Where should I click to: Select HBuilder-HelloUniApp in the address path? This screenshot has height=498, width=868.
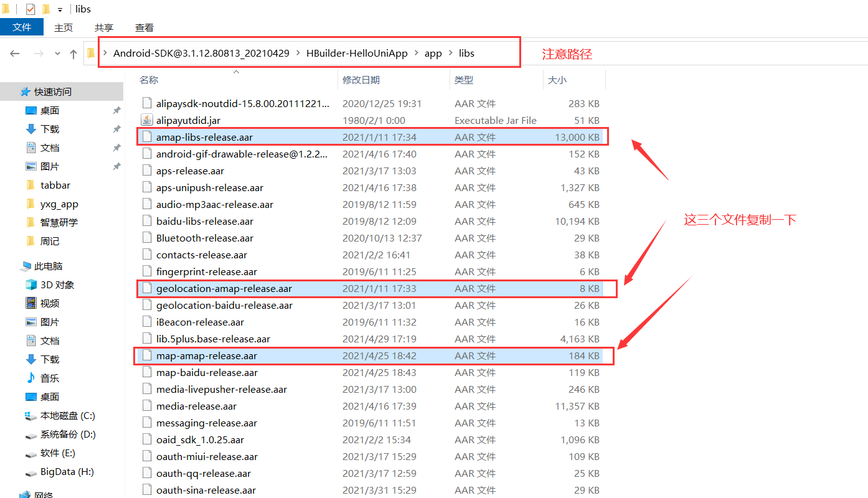tap(357, 54)
